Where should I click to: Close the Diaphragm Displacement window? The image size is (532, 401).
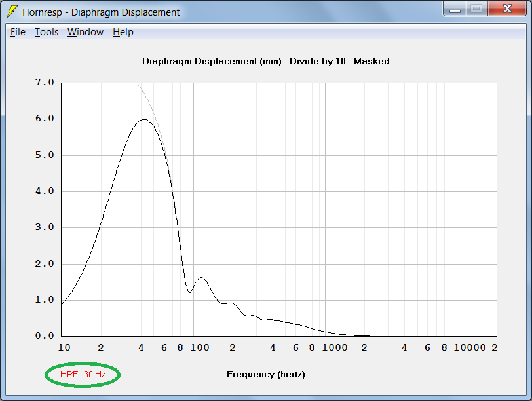pyautogui.click(x=507, y=9)
